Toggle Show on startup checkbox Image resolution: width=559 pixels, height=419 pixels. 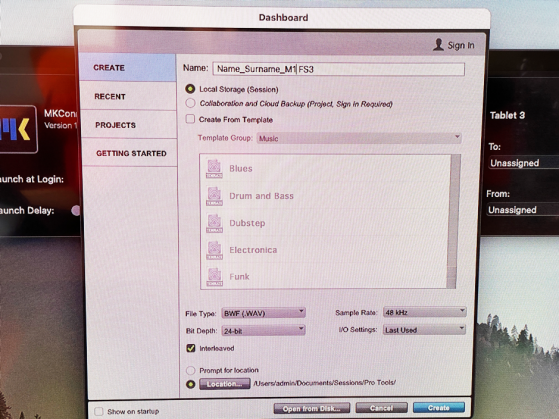point(98,412)
